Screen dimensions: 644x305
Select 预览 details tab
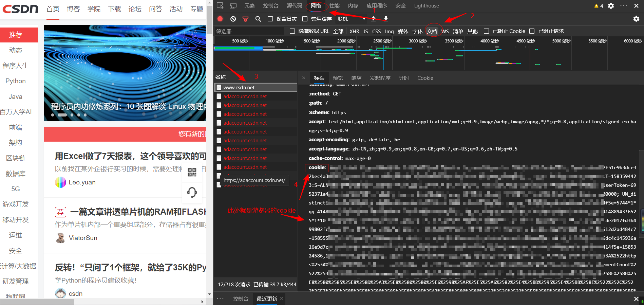coord(338,78)
